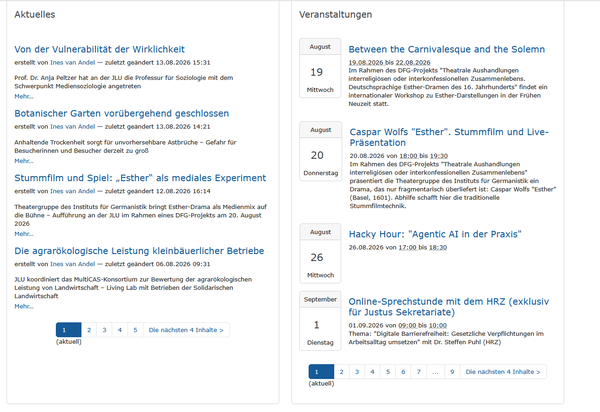
Task: Click current page 1 in Veranstaltungen pagination
Action: 321,371
